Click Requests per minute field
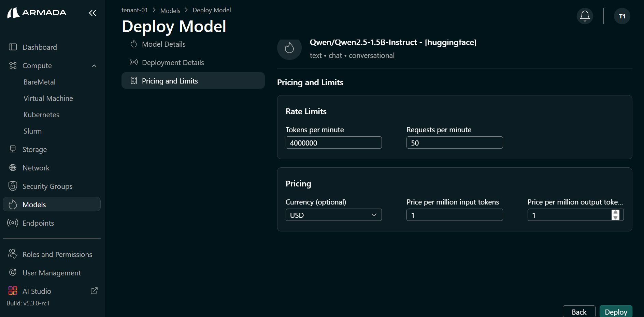The width and height of the screenshot is (644, 317). pyautogui.click(x=455, y=143)
